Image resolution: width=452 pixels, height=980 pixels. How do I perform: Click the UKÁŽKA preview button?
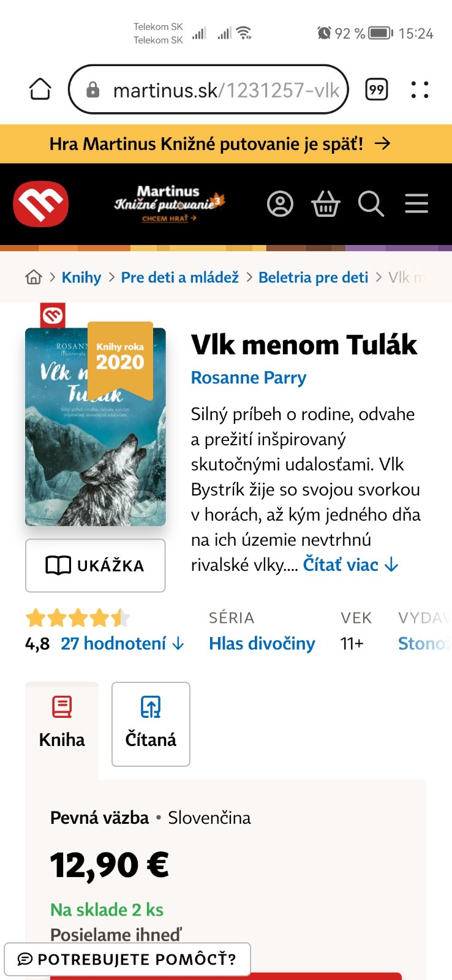click(96, 565)
